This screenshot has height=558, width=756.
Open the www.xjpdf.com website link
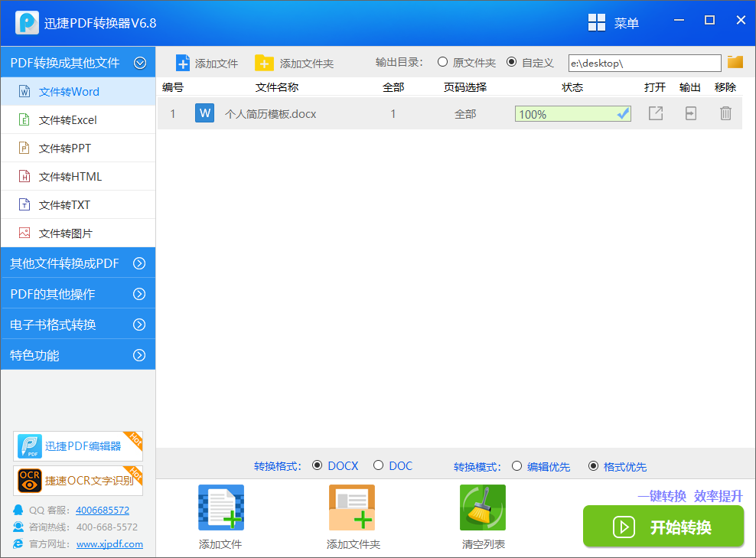pyautogui.click(x=109, y=544)
